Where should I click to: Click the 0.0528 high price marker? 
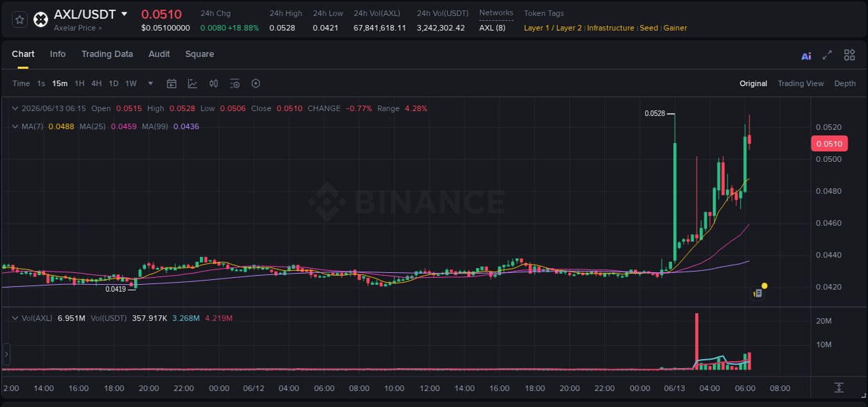(x=655, y=113)
